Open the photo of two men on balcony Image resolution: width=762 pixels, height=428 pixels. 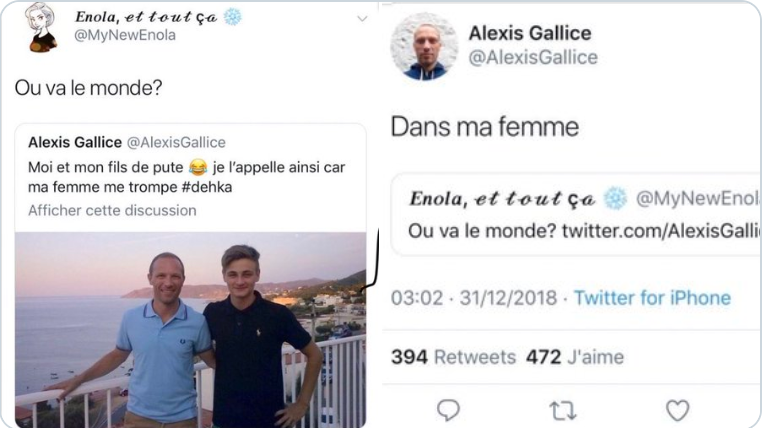190,330
